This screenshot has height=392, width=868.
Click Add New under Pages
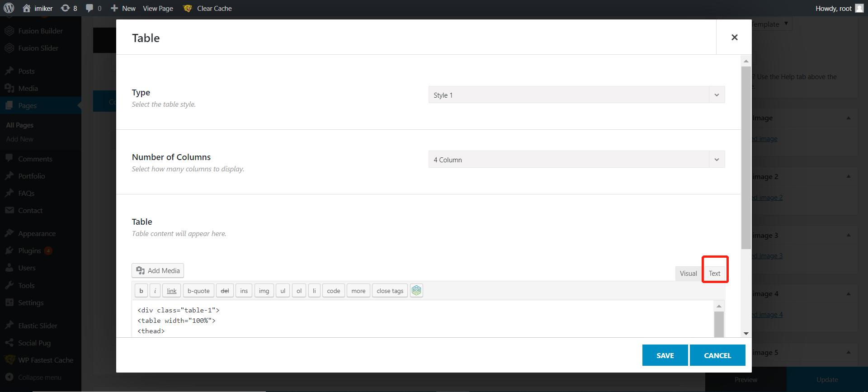(x=20, y=139)
